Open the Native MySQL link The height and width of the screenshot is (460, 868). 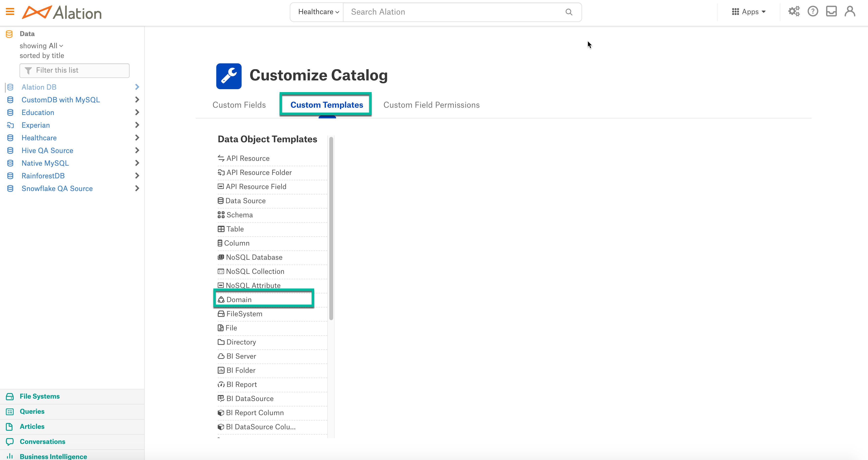point(45,163)
